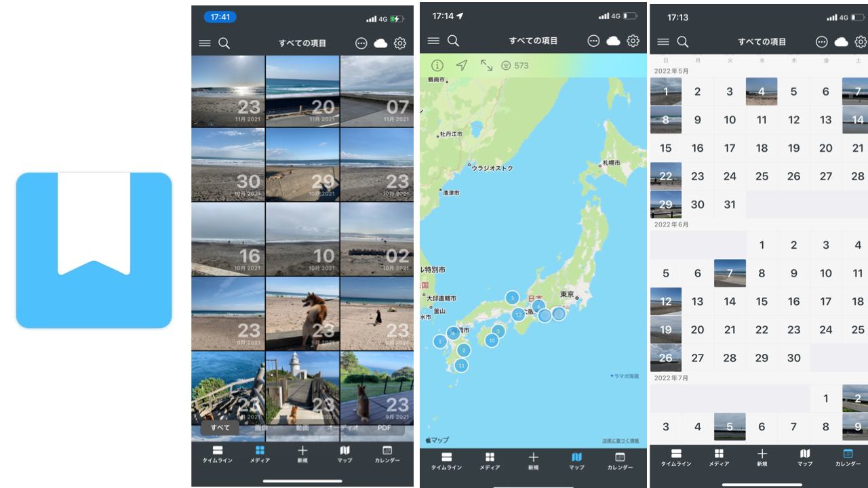This screenshot has height=488, width=868.
Task: Open May 4 entry in calendar
Action: pos(762,91)
